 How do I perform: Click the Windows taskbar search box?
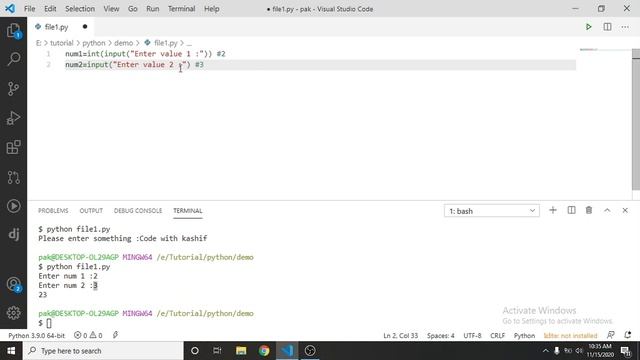[103, 351]
